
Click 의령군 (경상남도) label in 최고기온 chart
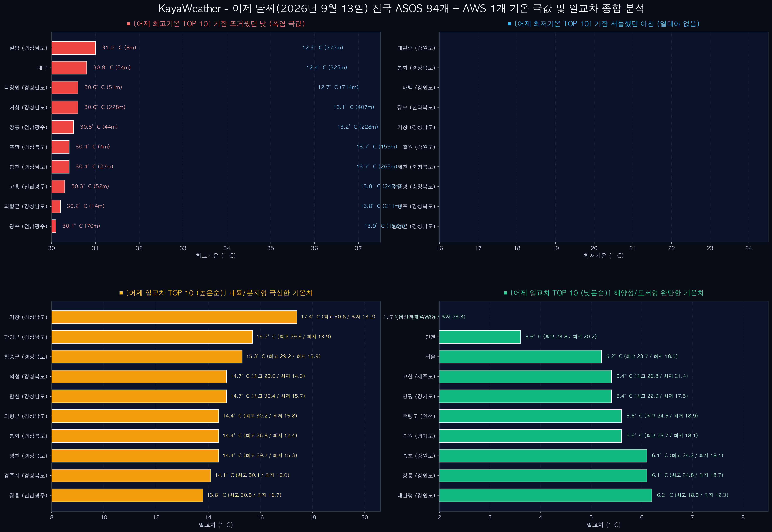(x=26, y=206)
